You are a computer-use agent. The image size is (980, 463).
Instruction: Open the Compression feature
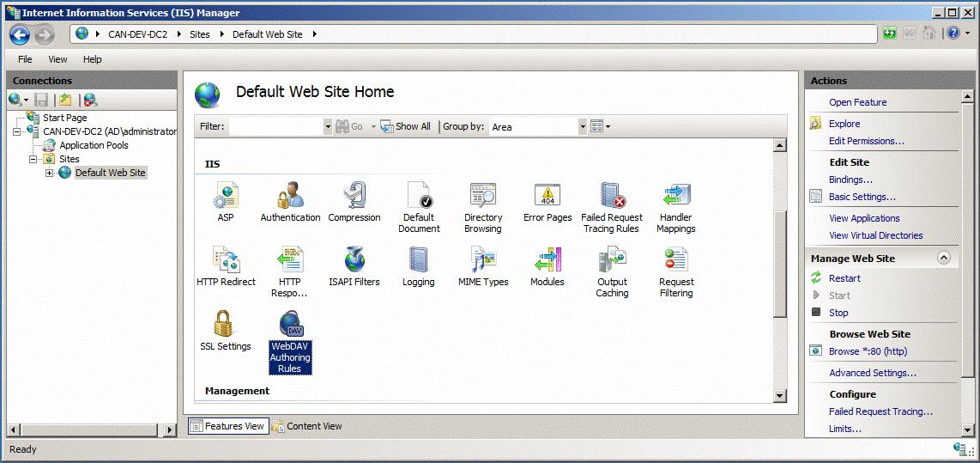click(354, 202)
